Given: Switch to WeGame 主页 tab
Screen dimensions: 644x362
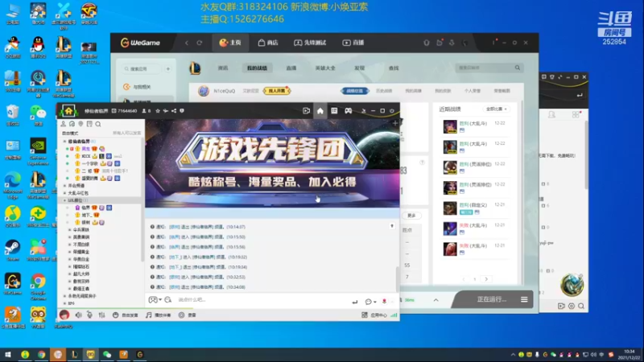Looking at the screenshot, I should point(230,43).
